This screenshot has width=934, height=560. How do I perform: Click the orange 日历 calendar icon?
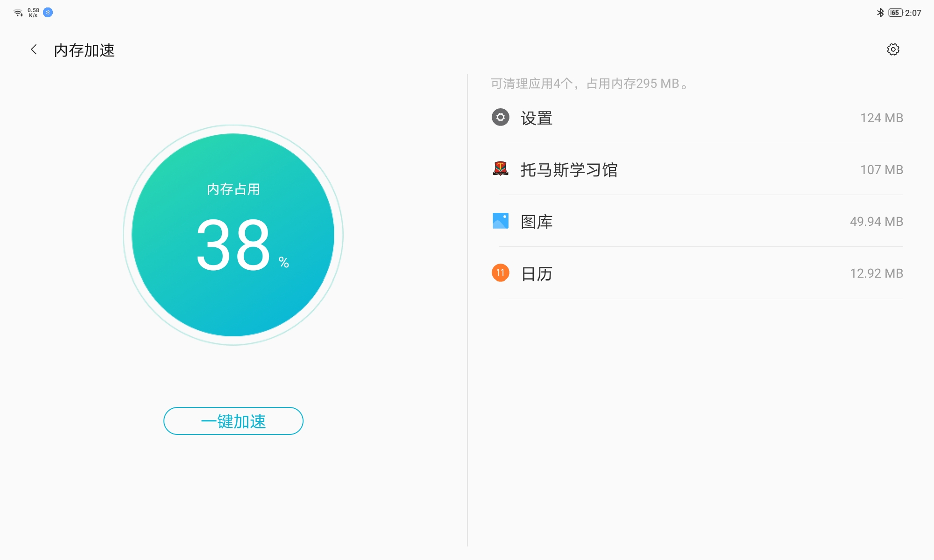[x=501, y=273]
